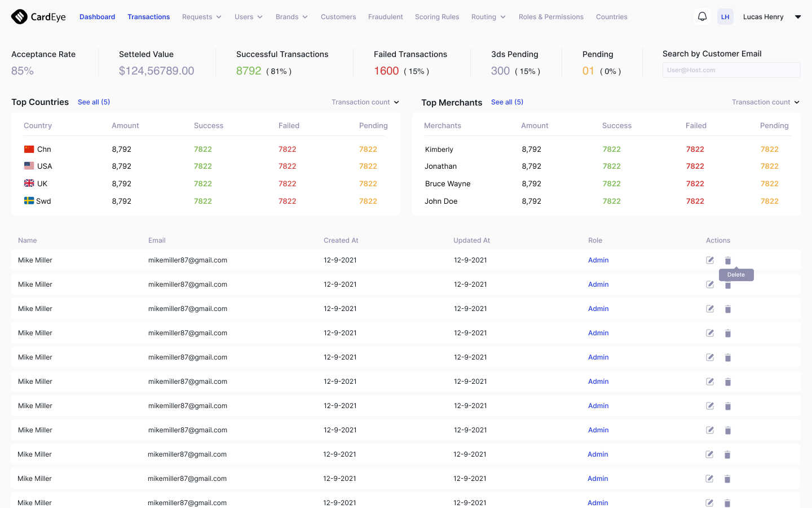Click Admin role link in first row
The image size is (812, 508).
pos(598,260)
